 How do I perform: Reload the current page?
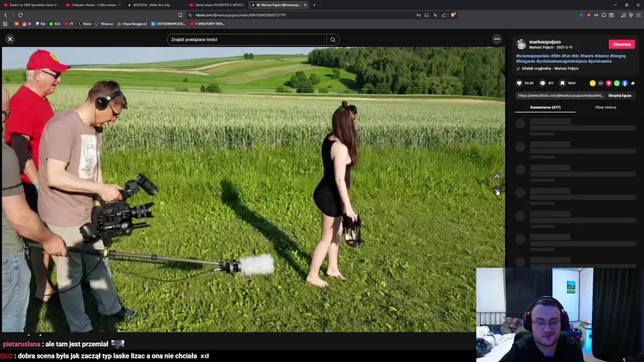click(21, 15)
